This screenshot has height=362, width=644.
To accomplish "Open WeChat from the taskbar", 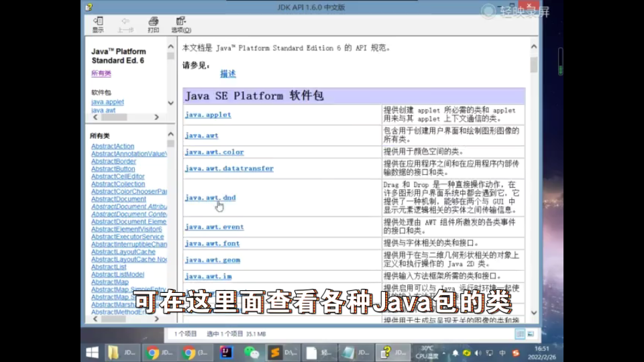I will 251,353.
